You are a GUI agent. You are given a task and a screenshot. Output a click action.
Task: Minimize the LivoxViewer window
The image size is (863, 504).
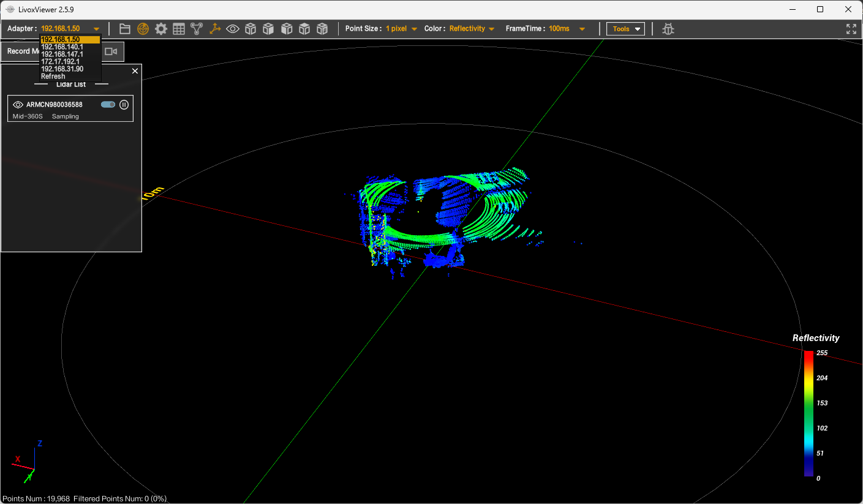pyautogui.click(x=793, y=10)
